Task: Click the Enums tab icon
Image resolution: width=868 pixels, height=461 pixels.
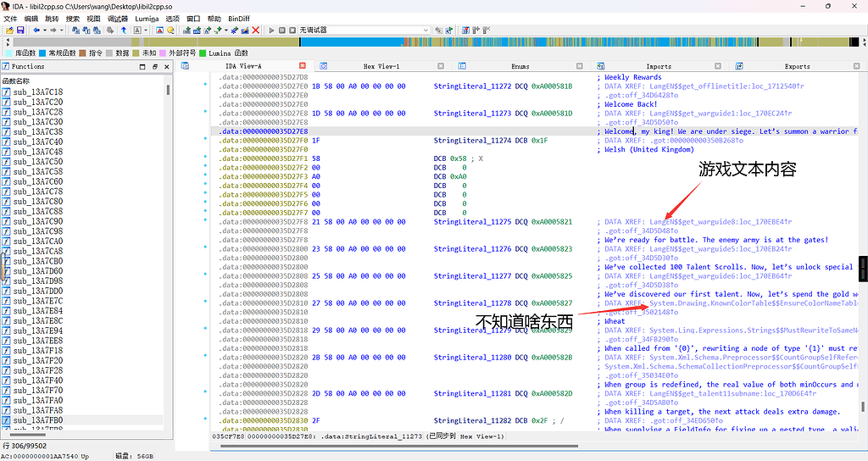Action: [462, 66]
